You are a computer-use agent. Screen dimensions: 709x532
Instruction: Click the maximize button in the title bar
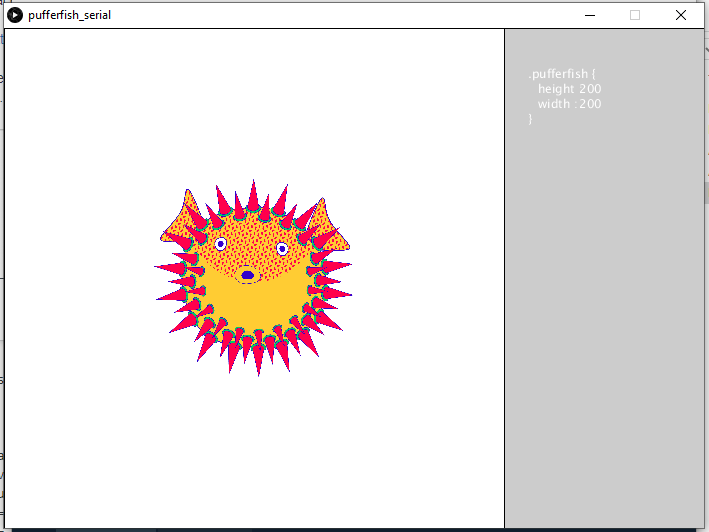point(635,15)
